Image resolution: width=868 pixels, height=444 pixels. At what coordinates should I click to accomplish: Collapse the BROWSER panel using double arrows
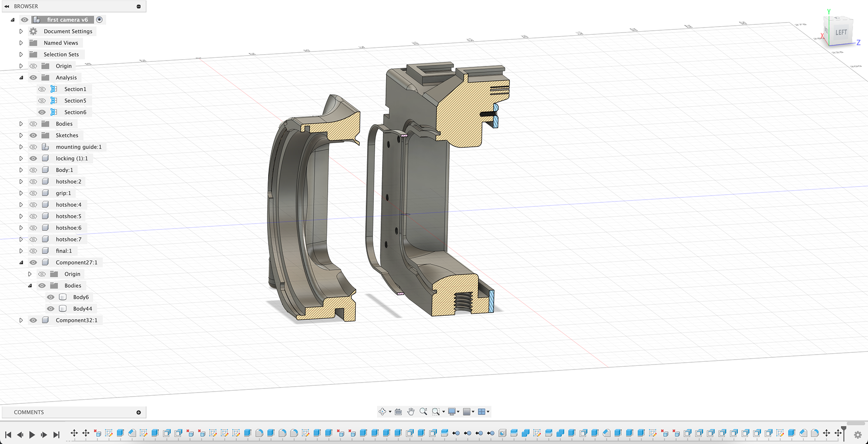pyautogui.click(x=7, y=6)
